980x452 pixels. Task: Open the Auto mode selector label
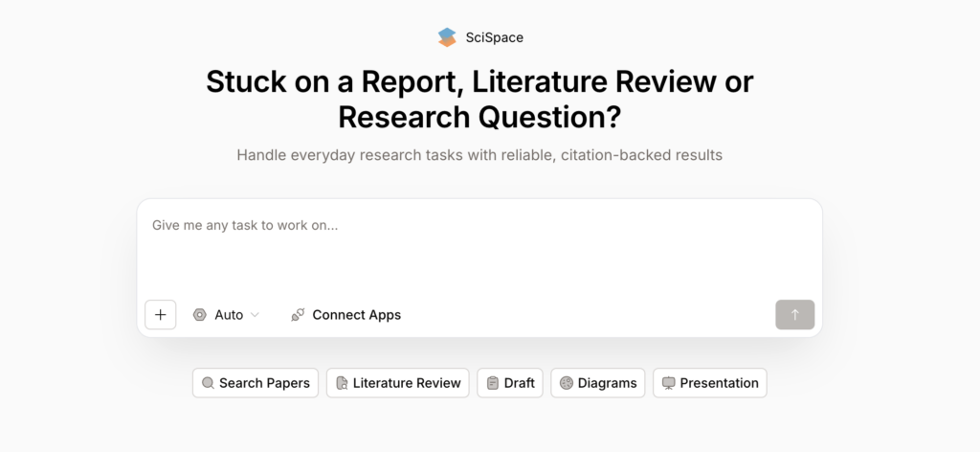pos(229,314)
